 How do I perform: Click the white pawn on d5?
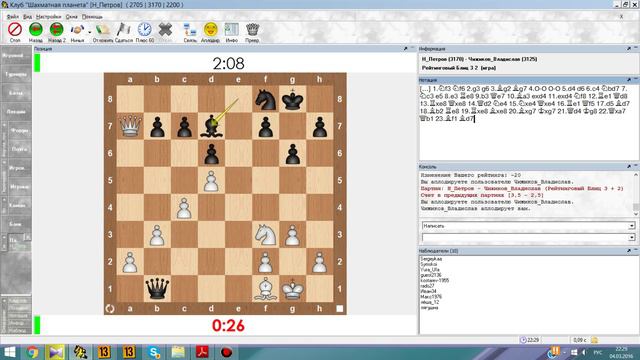(211, 180)
